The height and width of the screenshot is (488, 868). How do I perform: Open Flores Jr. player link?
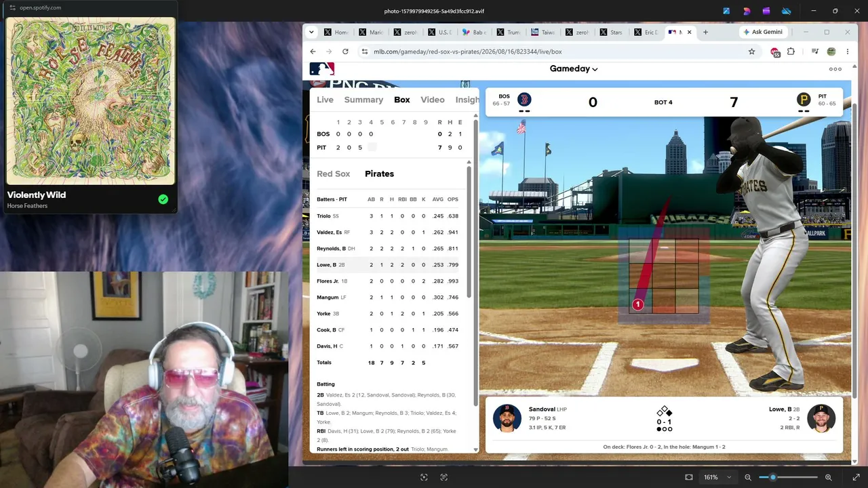[327, 281]
